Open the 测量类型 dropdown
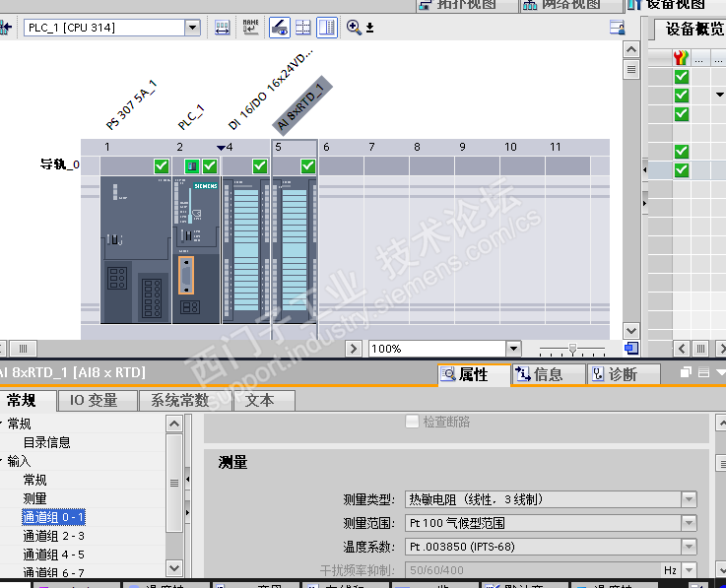 (689, 499)
